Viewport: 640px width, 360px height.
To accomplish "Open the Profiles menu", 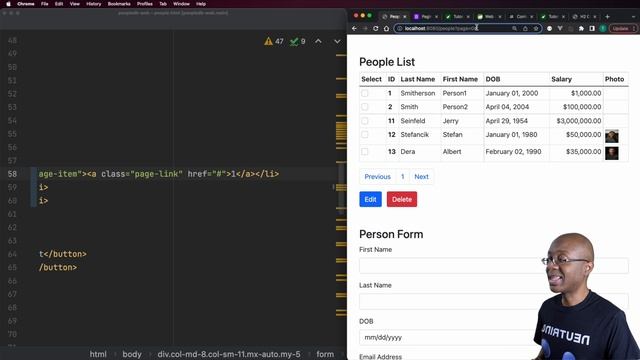I will coord(144,4).
